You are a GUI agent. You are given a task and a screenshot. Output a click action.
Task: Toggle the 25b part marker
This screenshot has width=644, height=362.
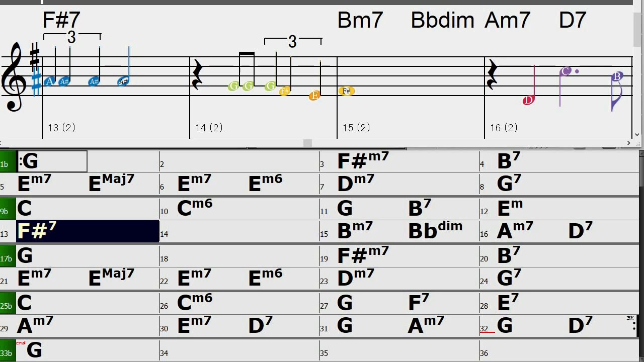(8, 303)
